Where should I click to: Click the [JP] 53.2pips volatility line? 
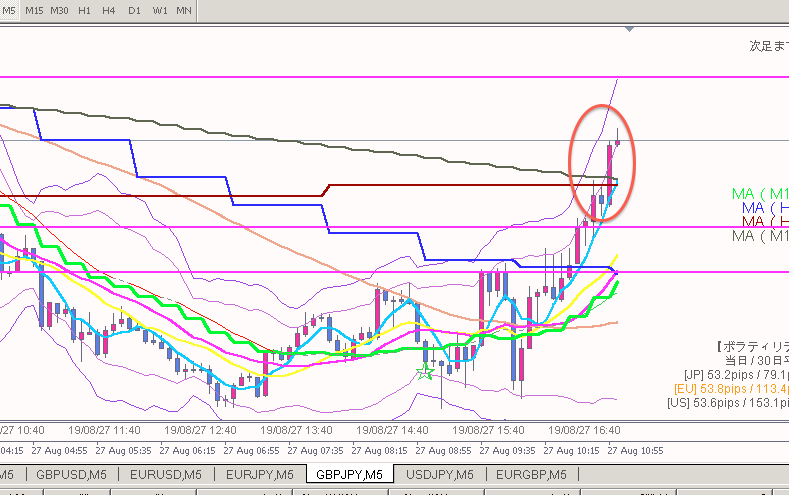point(736,375)
